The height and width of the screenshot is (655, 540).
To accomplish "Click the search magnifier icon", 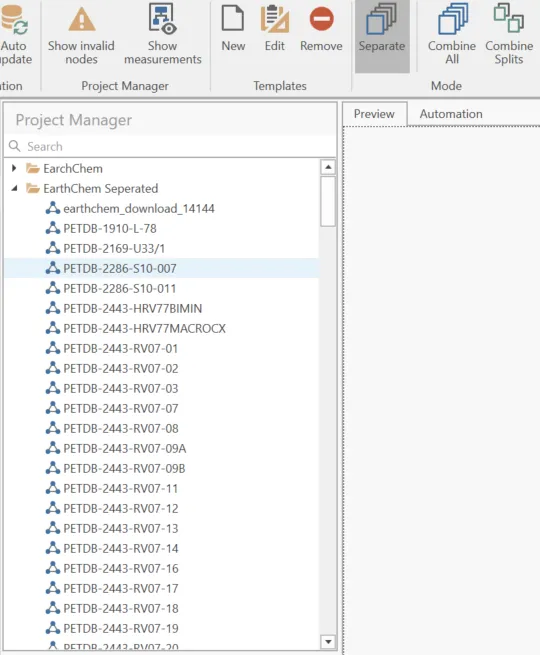I will pos(15,146).
